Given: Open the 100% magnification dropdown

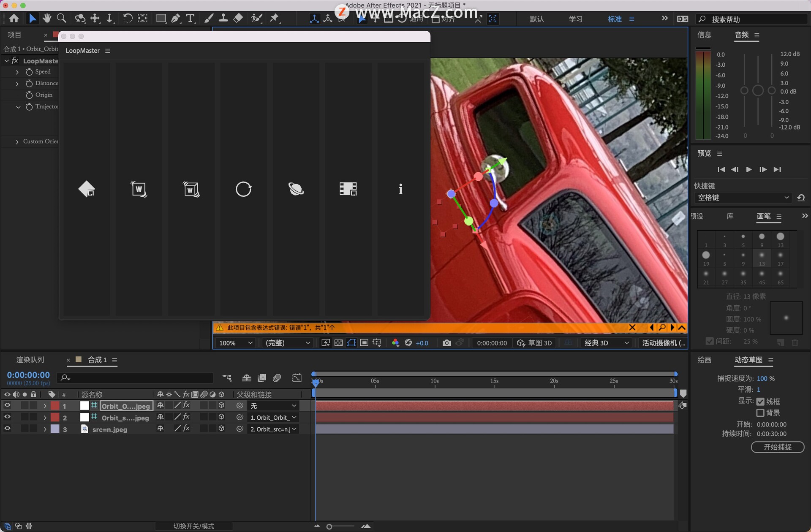Looking at the screenshot, I should pos(235,343).
